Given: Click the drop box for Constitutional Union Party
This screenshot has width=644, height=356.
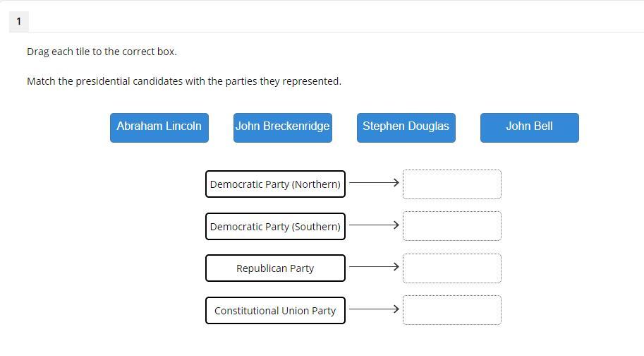Looking at the screenshot, I should (x=451, y=310).
